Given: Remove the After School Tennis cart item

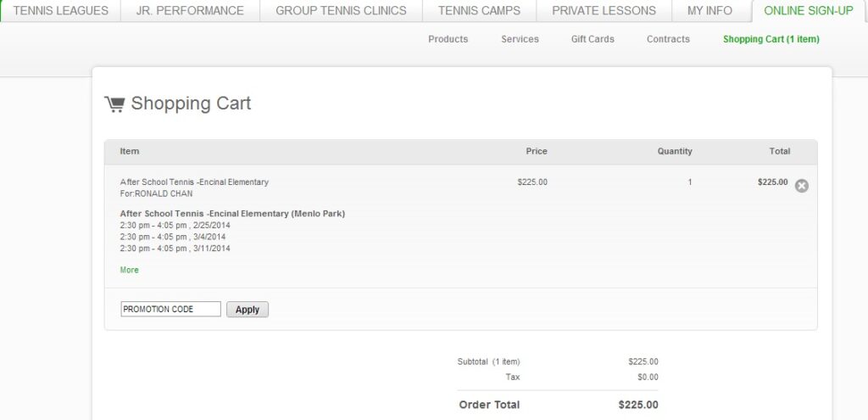Looking at the screenshot, I should click(x=801, y=186).
